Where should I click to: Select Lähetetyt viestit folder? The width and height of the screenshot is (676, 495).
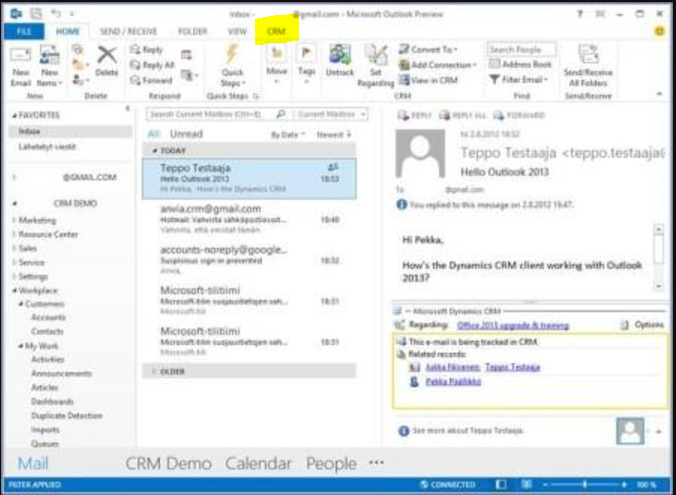47,147
